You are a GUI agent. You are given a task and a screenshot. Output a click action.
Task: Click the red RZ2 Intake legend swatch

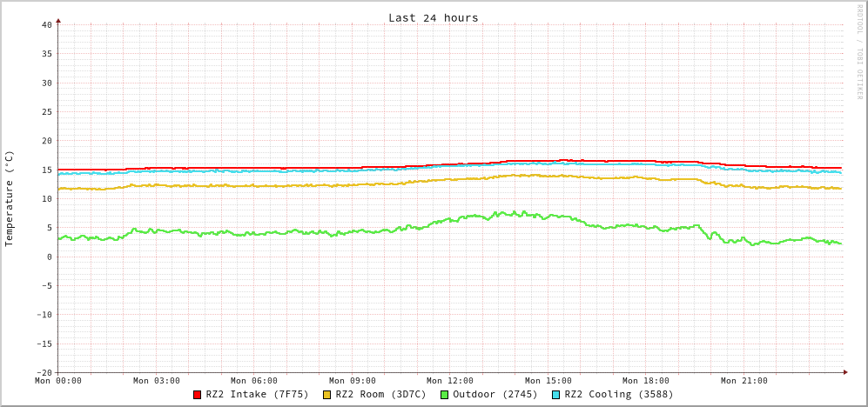coord(198,395)
